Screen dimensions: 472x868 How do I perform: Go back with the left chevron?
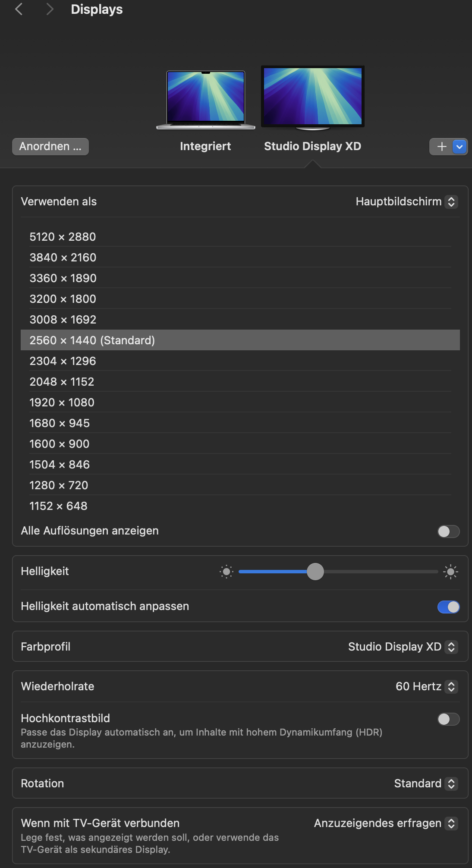click(19, 9)
